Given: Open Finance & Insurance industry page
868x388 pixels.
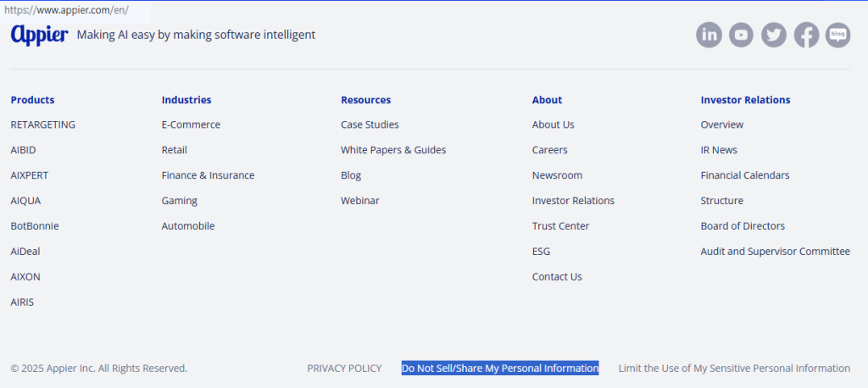Looking at the screenshot, I should point(208,175).
